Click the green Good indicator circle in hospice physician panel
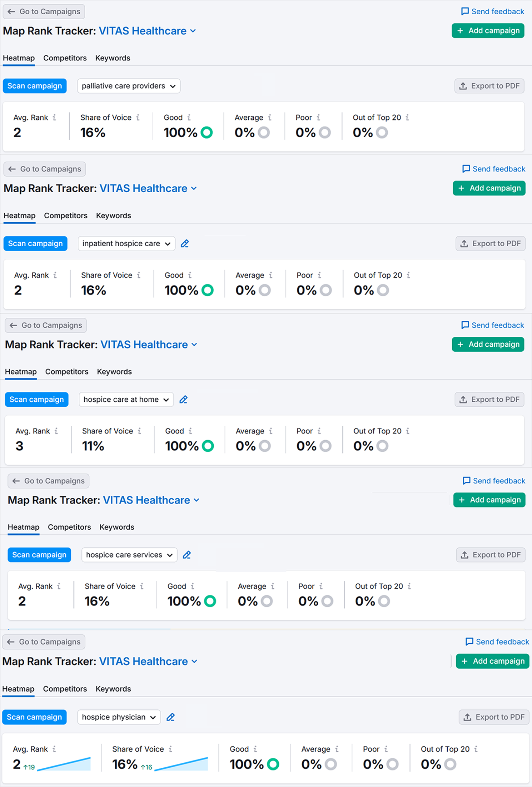This screenshot has height=787, width=532. [273, 764]
